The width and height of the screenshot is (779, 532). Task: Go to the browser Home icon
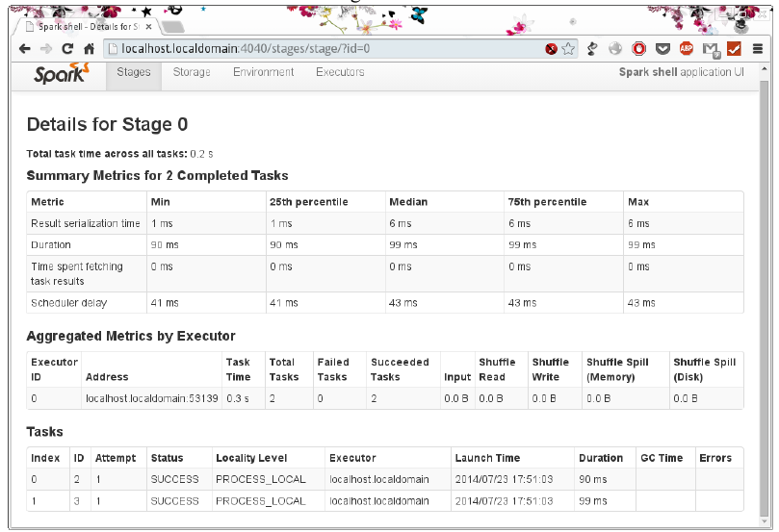pyautogui.click(x=89, y=49)
